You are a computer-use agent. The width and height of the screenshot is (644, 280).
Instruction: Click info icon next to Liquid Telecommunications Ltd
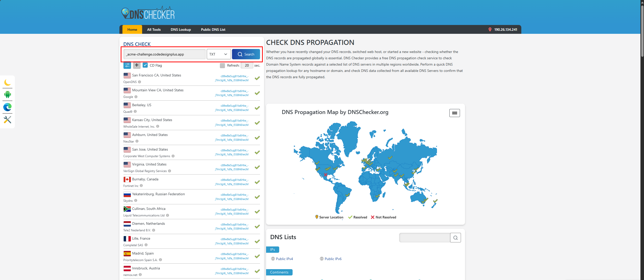point(167,215)
